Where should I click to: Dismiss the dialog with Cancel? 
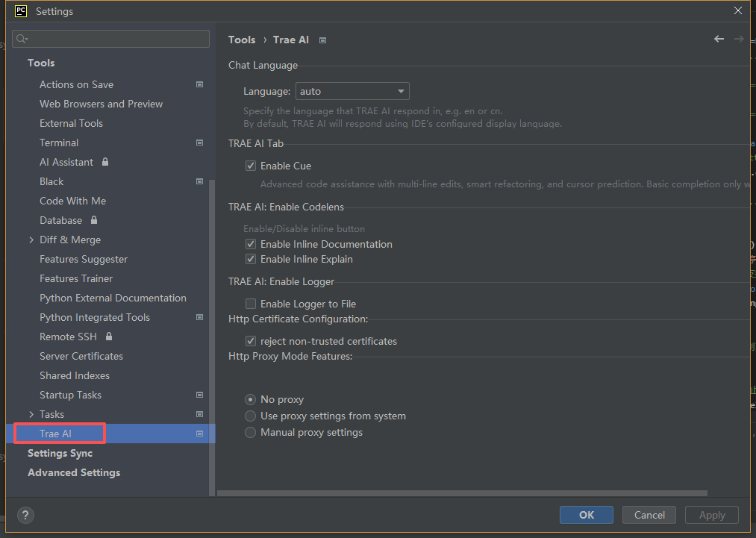(x=649, y=515)
